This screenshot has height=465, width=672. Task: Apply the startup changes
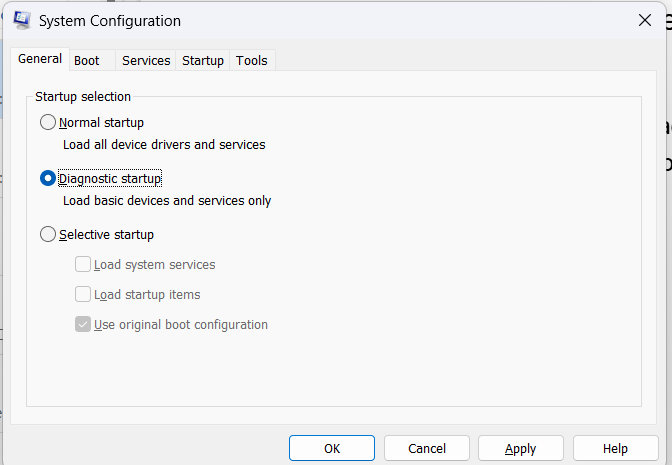pos(520,449)
